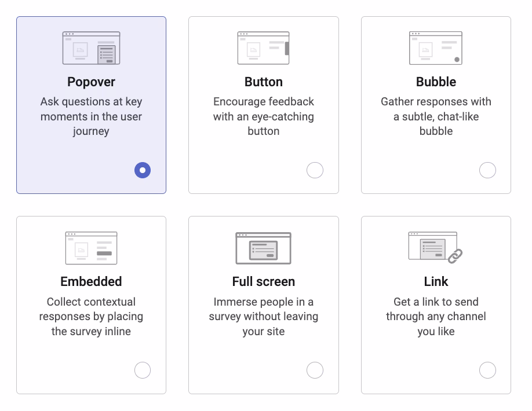This screenshot has height=411, width=532.
Task: Click the Full screen browser illustration
Action: point(263,247)
